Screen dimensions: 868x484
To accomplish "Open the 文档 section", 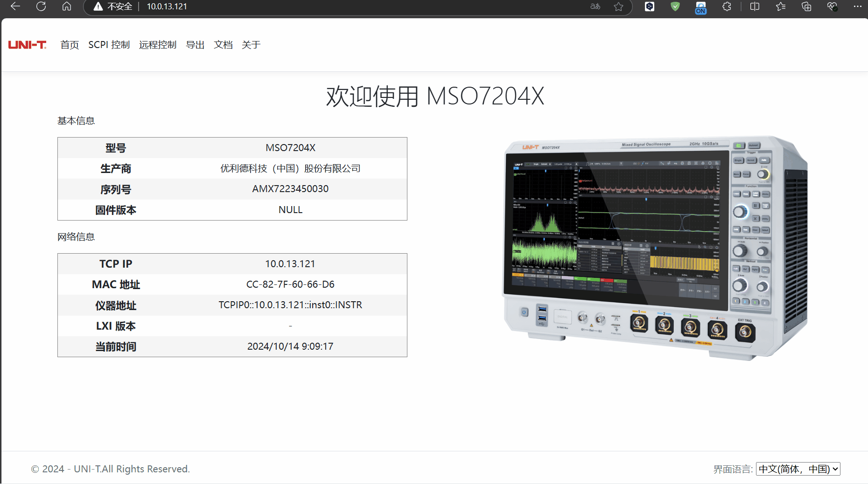I will tap(223, 45).
